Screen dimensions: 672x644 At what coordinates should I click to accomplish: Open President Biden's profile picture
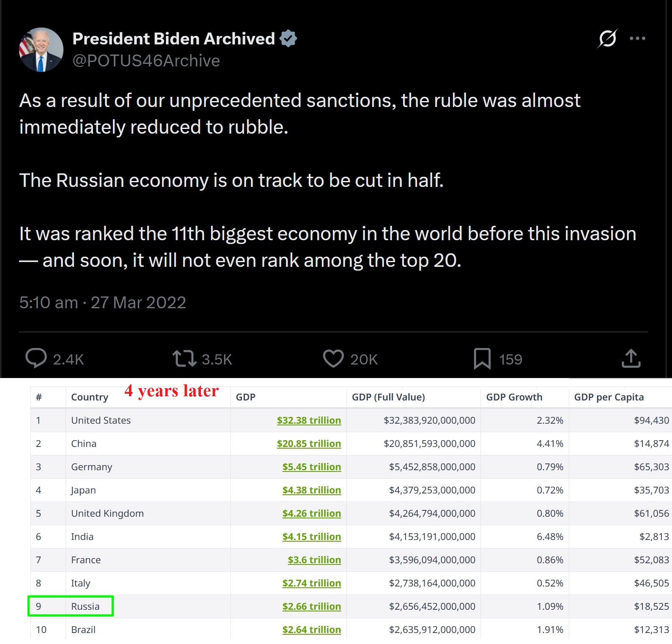[41, 49]
